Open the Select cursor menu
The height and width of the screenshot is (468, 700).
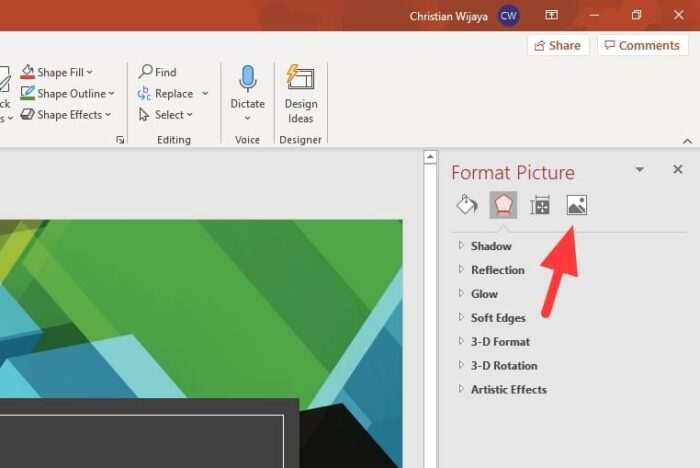[x=166, y=115]
